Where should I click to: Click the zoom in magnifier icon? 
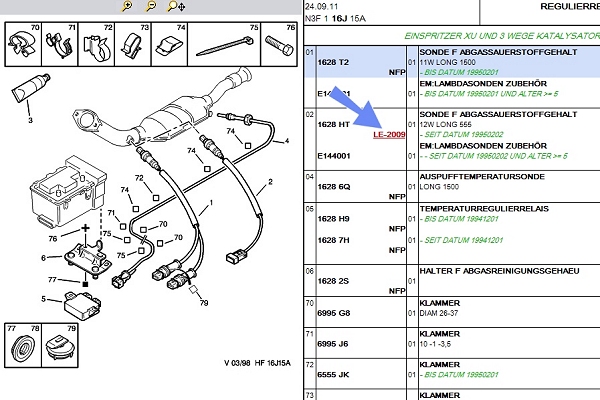[127, 6]
